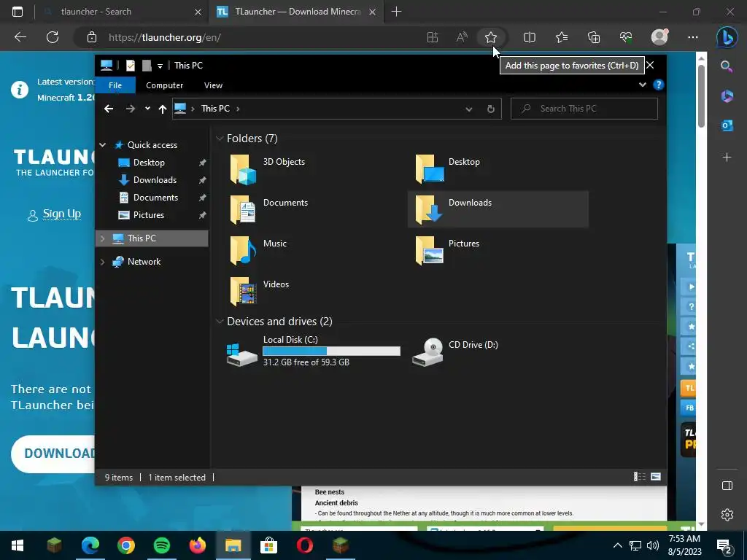
Task: Collapse Quick access in navigation pane
Action: [x=102, y=145]
